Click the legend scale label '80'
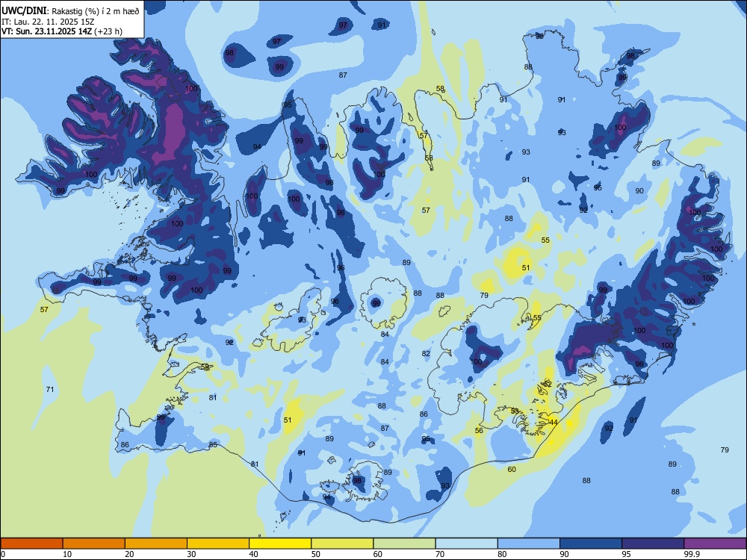Screen dimensions: 747x560 pyautogui.click(x=502, y=554)
